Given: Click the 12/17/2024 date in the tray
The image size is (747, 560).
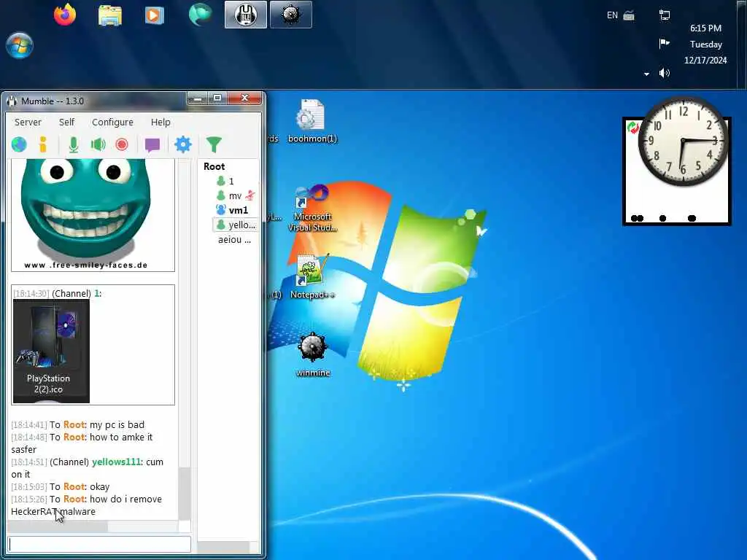Looking at the screenshot, I should (x=705, y=60).
